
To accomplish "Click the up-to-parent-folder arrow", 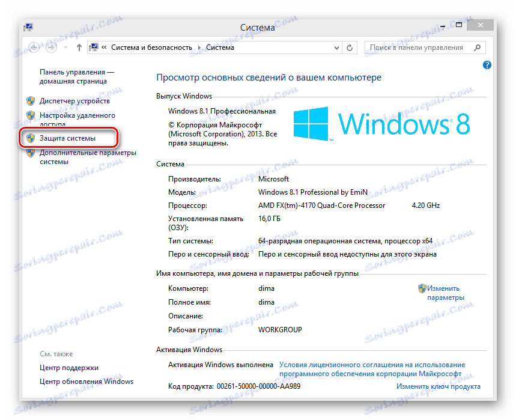I will (79, 47).
